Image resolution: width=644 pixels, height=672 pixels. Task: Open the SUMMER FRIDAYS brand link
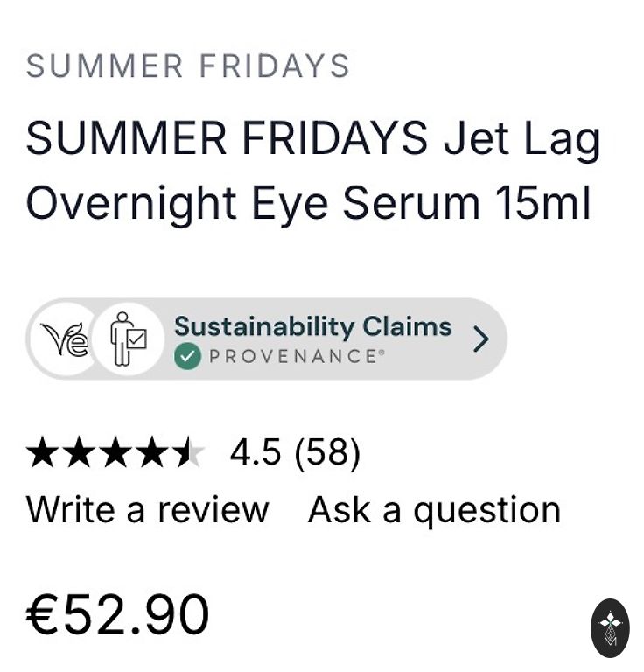188,66
